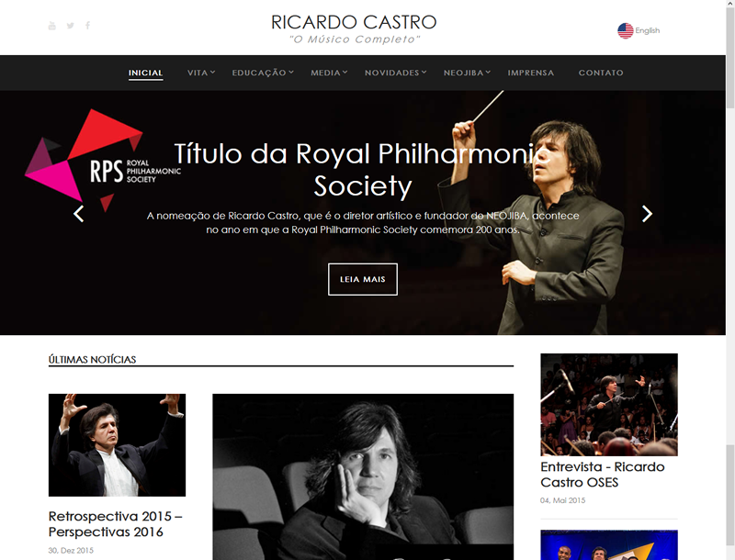Expand the Educação dropdown menu

[x=263, y=73]
